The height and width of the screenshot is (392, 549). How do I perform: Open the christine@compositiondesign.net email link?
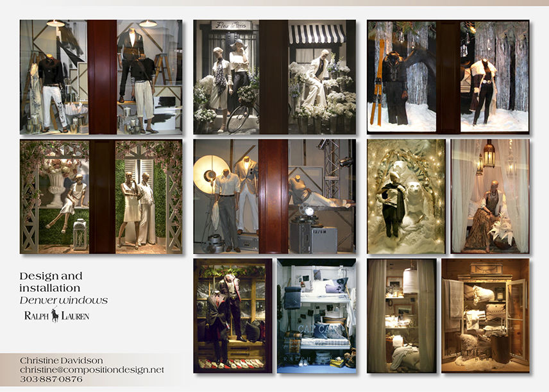pyautogui.click(x=92, y=370)
